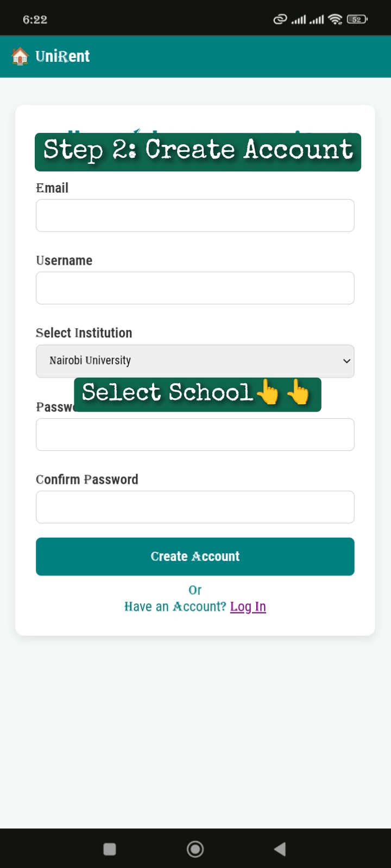Click the dropdown chevron arrow
This screenshot has height=868, width=391.
click(346, 361)
